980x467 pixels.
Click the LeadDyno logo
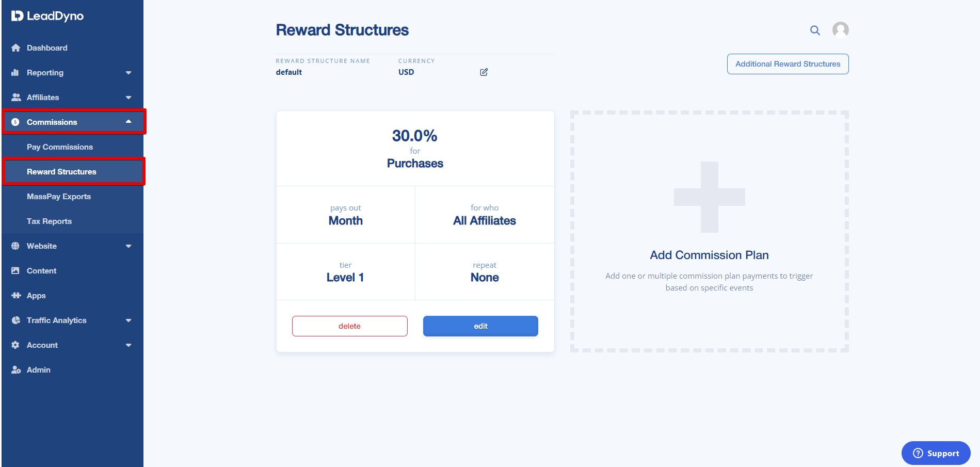coord(47,16)
